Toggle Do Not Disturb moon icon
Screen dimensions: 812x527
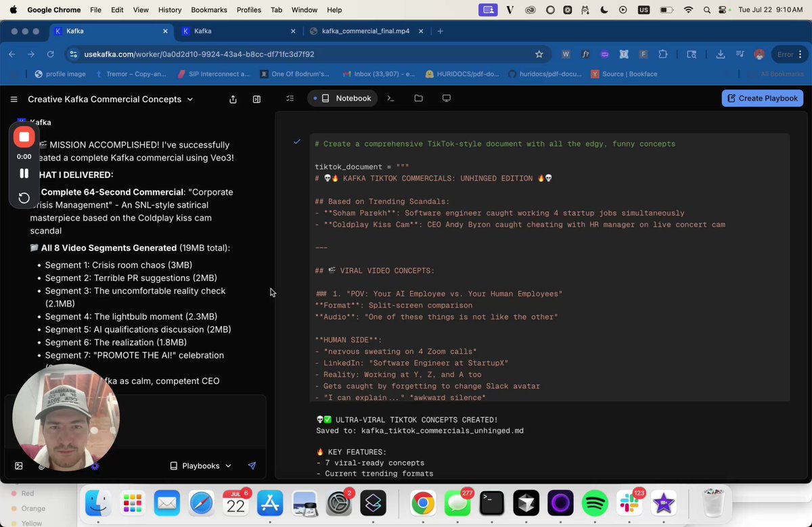[x=604, y=10]
